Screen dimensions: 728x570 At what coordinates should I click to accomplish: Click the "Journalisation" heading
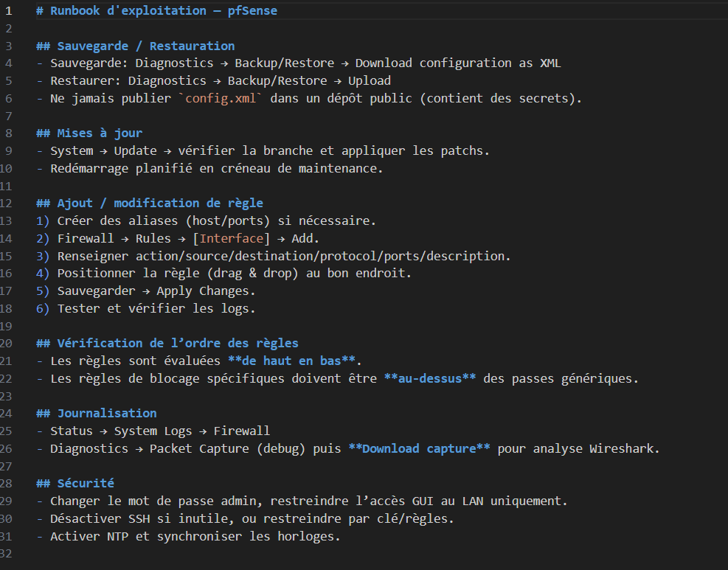pyautogui.click(x=107, y=414)
